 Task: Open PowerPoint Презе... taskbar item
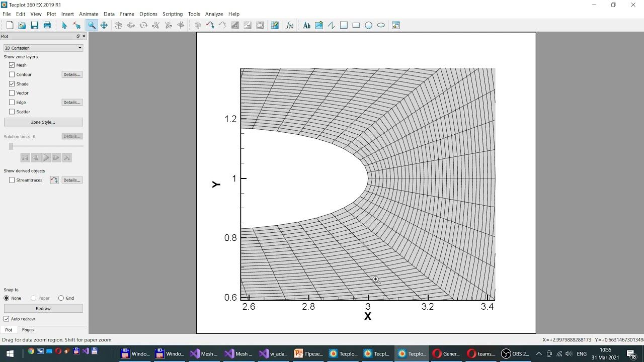coord(308,353)
